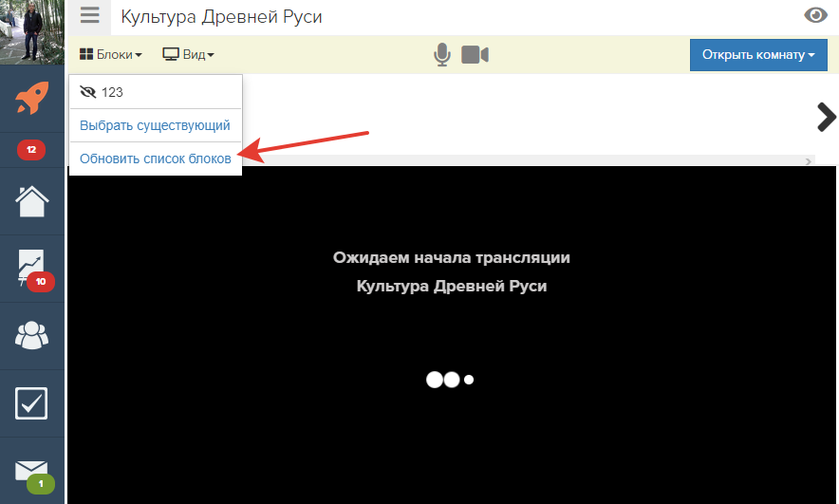Viewport: 839px width, 504px height.
Task: Click the Открыть комнату button
Action: [758, 54]
